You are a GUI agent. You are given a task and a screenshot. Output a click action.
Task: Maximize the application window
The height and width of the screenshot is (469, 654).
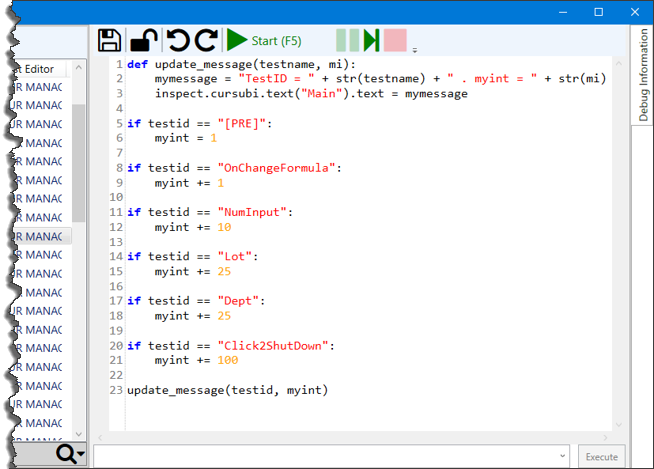click(x=599, y=12)
